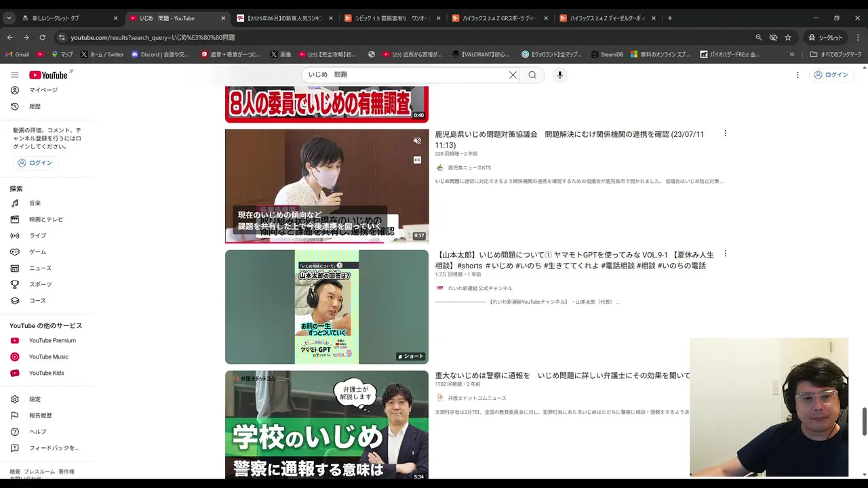Open 弁護士ドットコムニュース channel
868x488 pixels.
(x=477, y=398)
